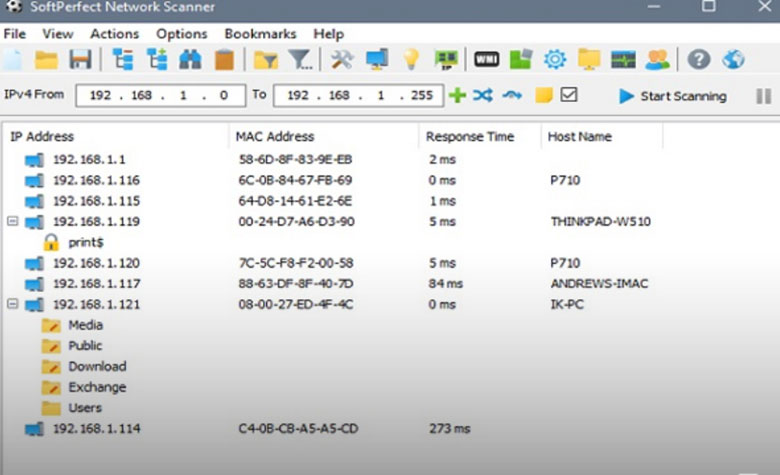The image size is (780, 475).
Task: Click the funnel filter toolbar icon
Action: [x=300, y=60]
